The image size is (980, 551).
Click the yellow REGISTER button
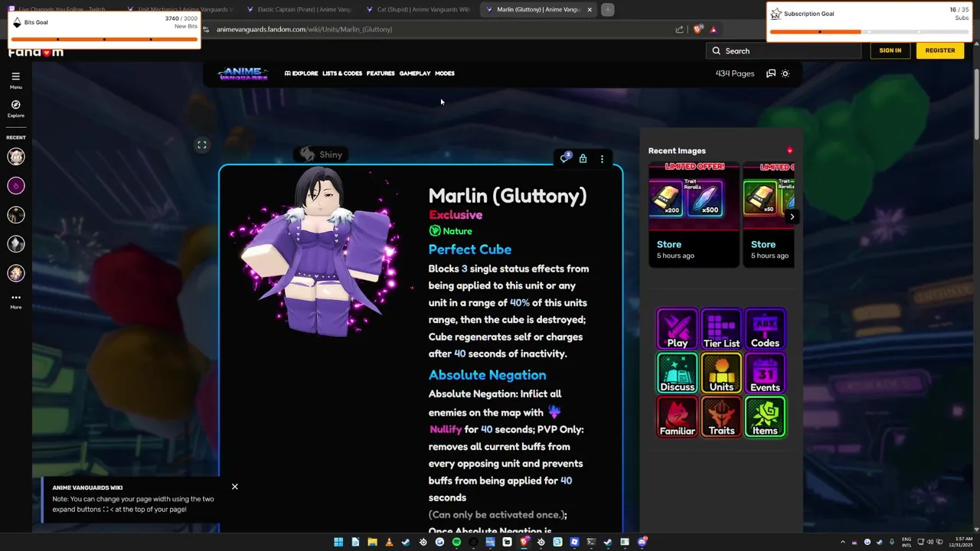click(x=940, y=51)
